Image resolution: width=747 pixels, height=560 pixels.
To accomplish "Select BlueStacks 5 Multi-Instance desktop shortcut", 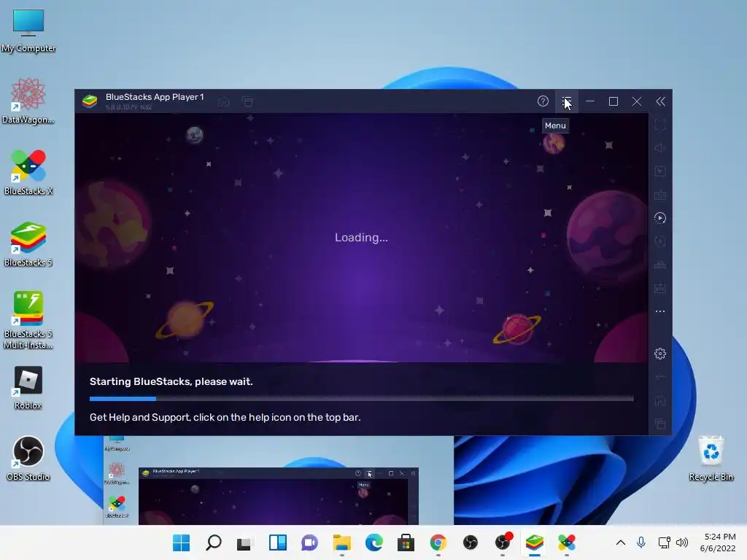I will click(28, 320).
